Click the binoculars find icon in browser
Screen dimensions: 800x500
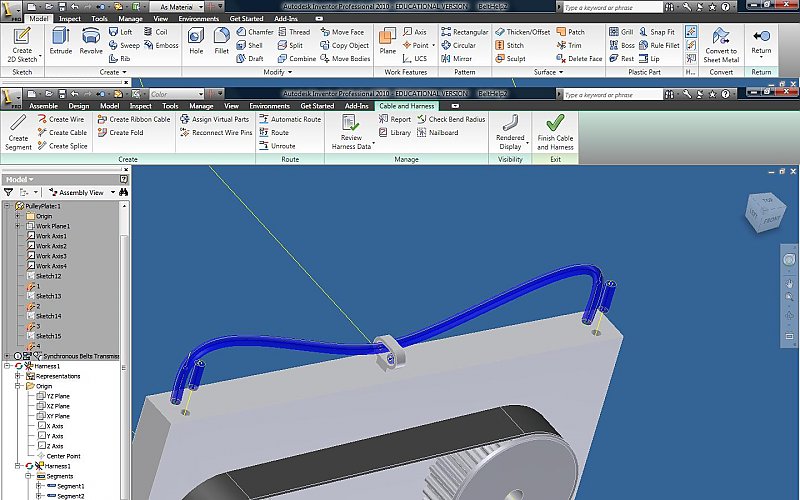coord(123,192)
